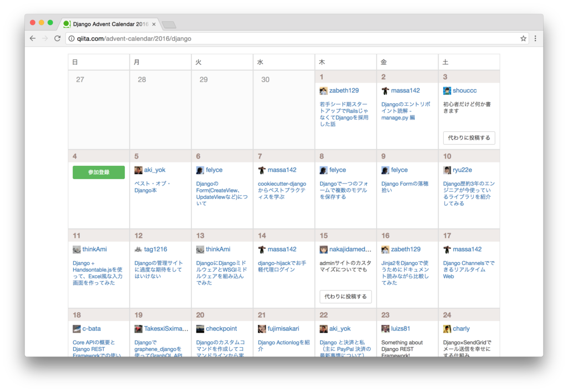Open c-bata's avatar on day 18
The image size is (568, 392).
[x=77, y=329]
